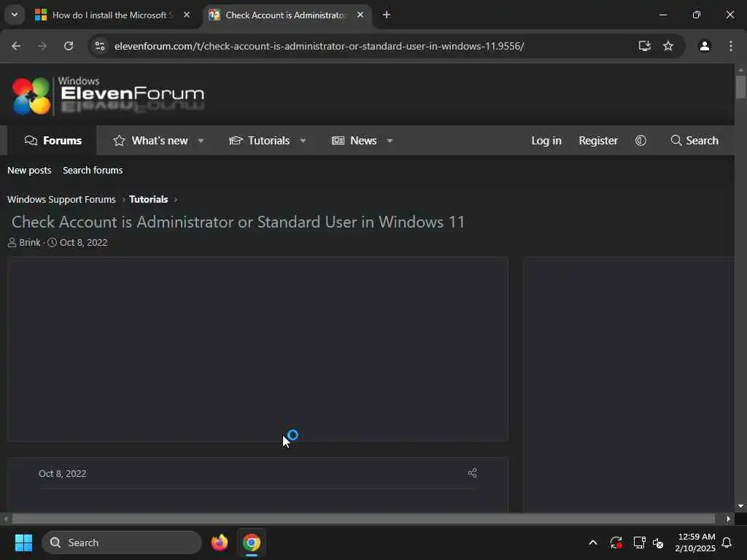The image size is (747, 560).
Task: Open What's new section
Action: pos(150,141)
